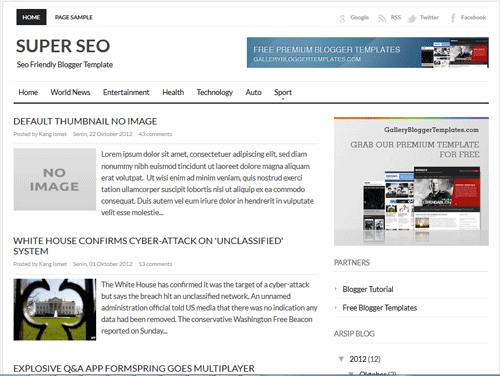Open the RSS feed icon
The image size is (500, 376).
[382, 18]
